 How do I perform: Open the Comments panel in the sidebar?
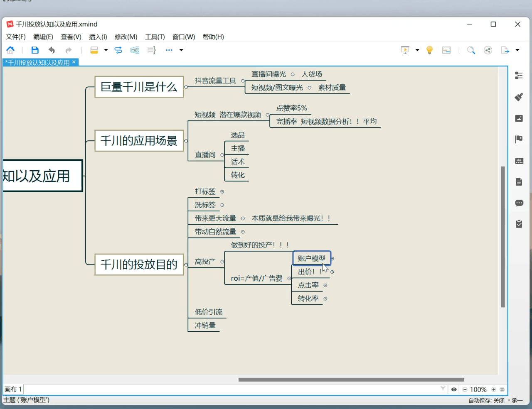tap(519, 203)
